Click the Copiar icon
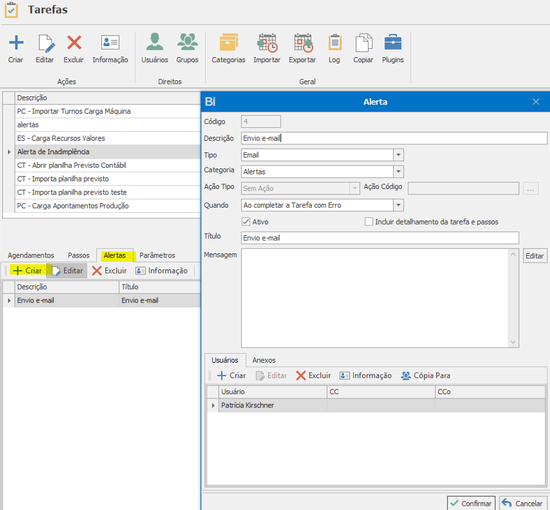The image size is (550, 510). [363, 42]
